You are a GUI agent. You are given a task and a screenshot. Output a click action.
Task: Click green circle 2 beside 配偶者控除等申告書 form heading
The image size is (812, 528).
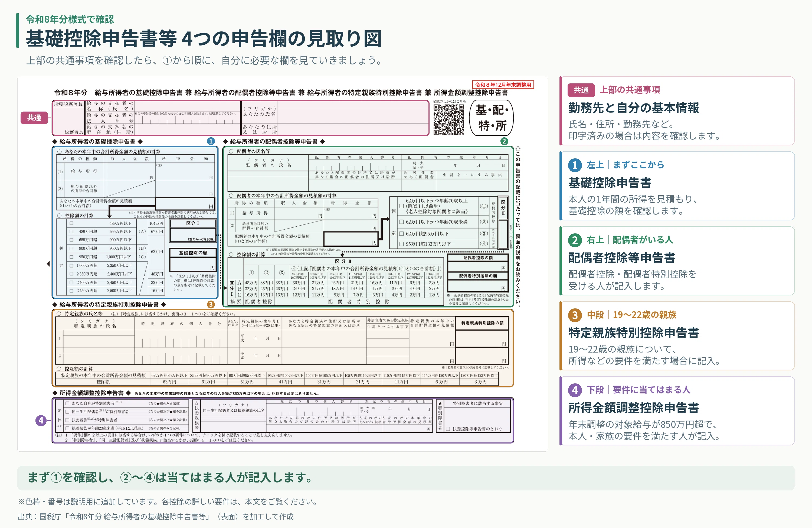click(504, 141)
